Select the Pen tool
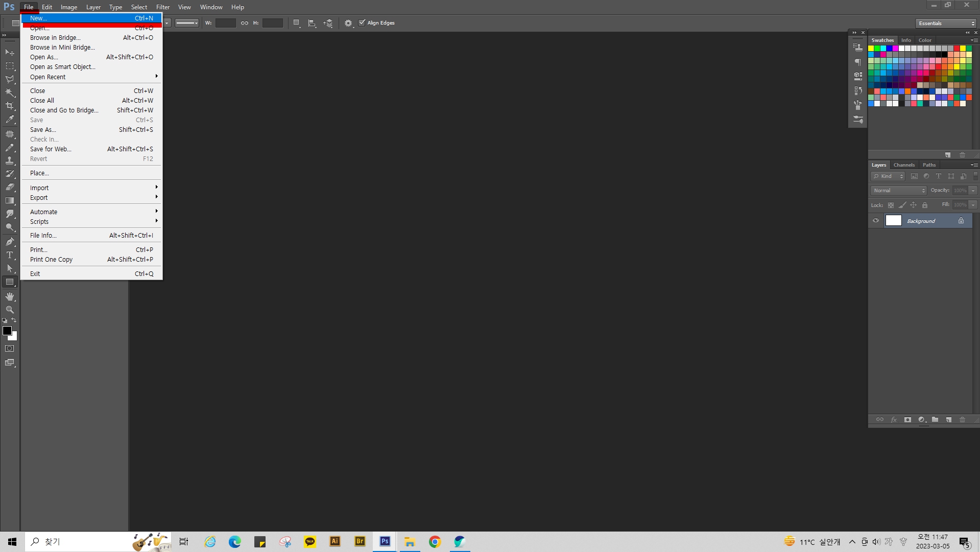 (x=10, y=242)
